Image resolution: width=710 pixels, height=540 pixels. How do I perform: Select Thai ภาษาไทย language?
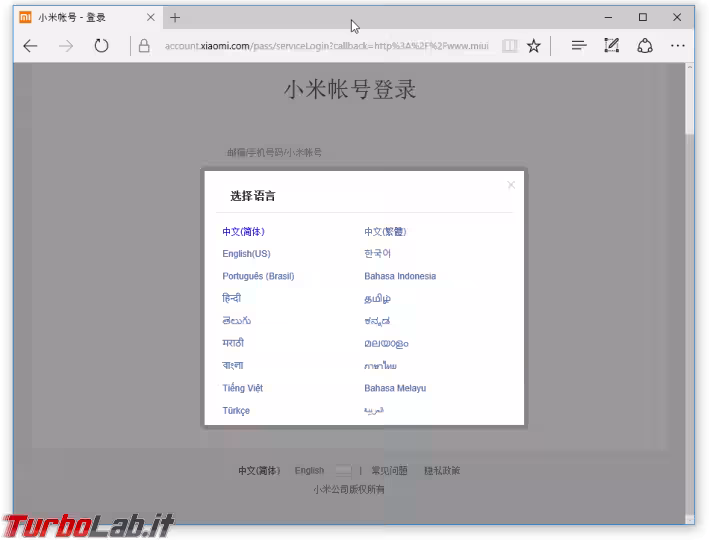tap(380, 366)
